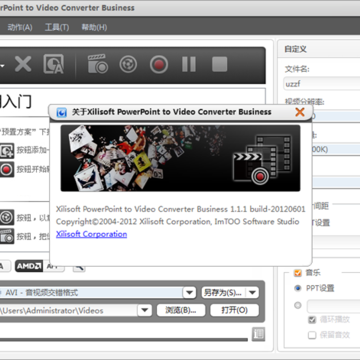Click the 另存为(S)... button
The width and height of the screenshot is (360, 360).
pos(223,293)
